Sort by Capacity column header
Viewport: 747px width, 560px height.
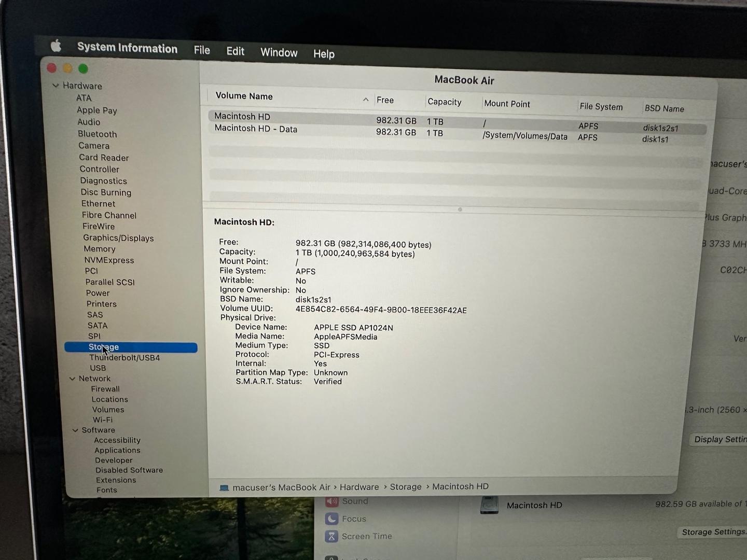coord(445,102)
